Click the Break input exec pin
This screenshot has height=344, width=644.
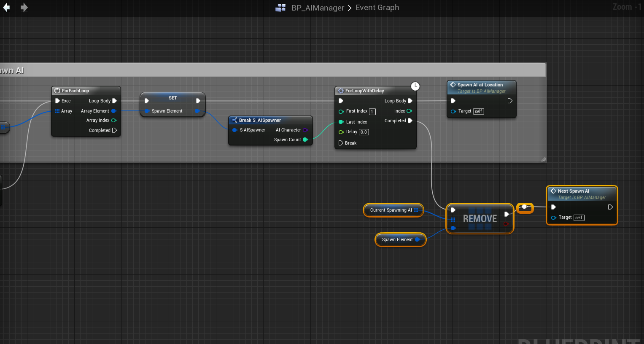pyautogui.click(x=341, y=143)
